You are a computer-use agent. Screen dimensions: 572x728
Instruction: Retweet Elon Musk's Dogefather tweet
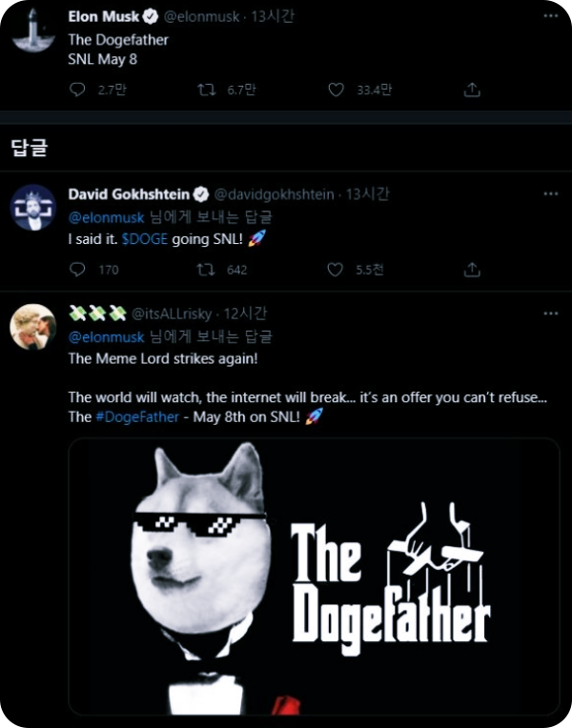pos(206,90)
